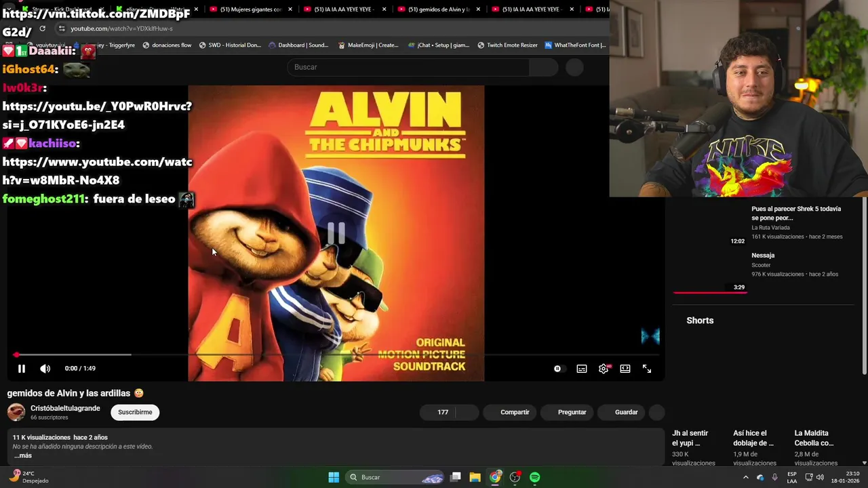The width and height of the screenshot is (868, 488).
Task: Open the Short titled Jh al sentir el yupi
Action: 690,438
